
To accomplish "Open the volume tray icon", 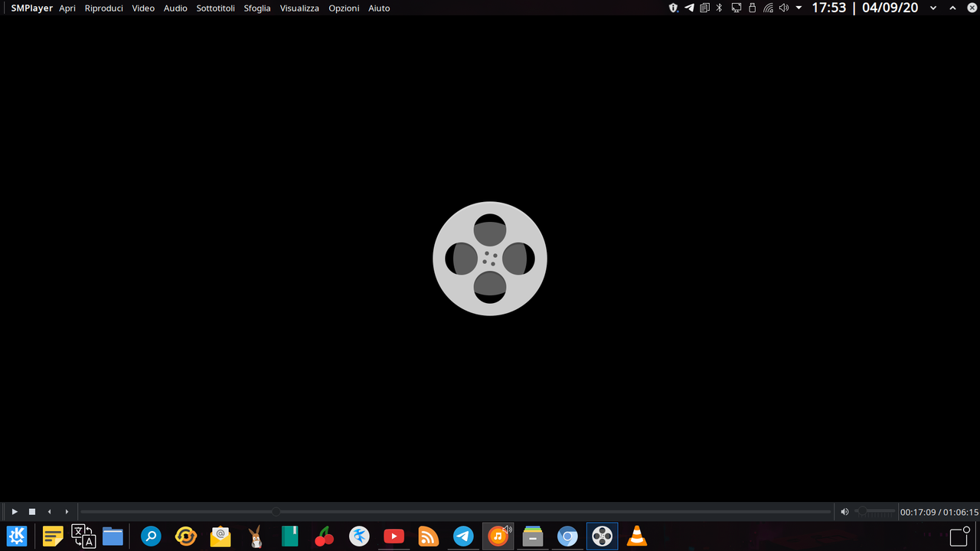I will pos(784,8).
